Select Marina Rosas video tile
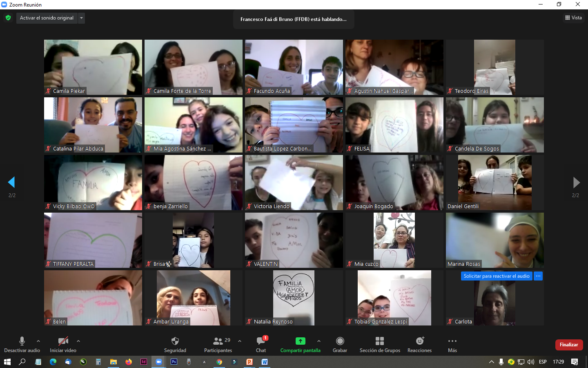 point(495,240)
